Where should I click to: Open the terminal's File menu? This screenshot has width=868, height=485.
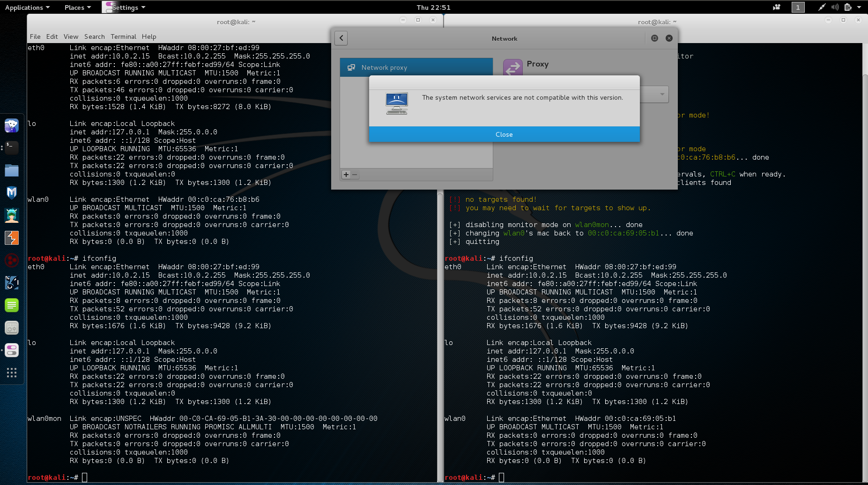[x=35, y=37]
